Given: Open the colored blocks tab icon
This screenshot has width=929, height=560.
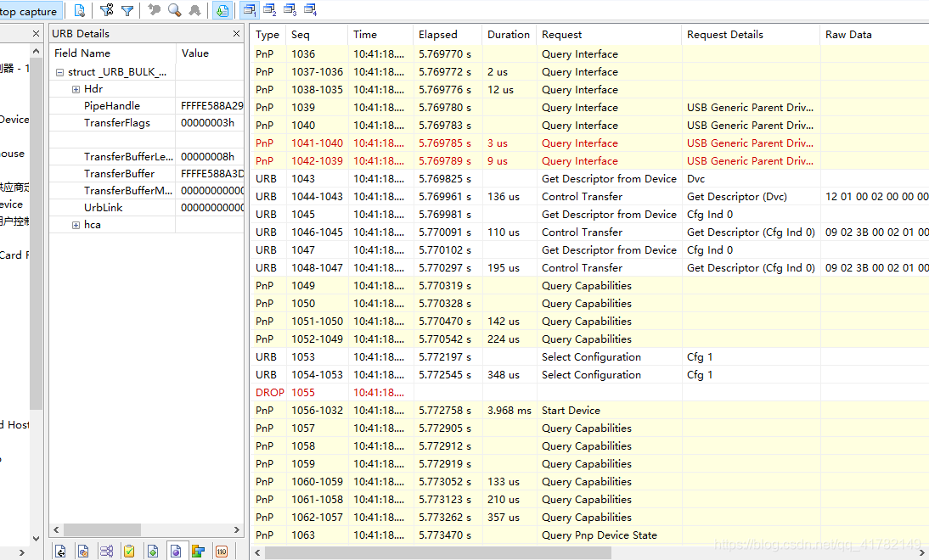Looking at the screenshot, I should pyautogui.click(x=199, y=552).
